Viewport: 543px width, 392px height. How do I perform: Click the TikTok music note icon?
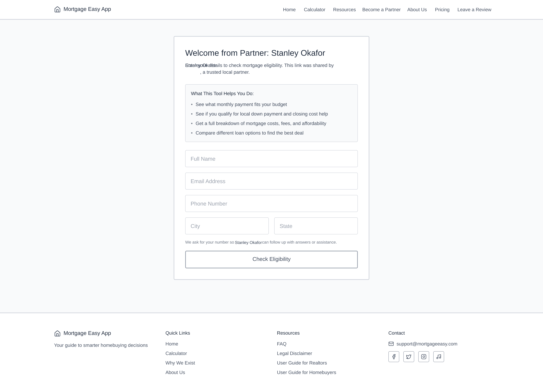[x=439, y=357]
